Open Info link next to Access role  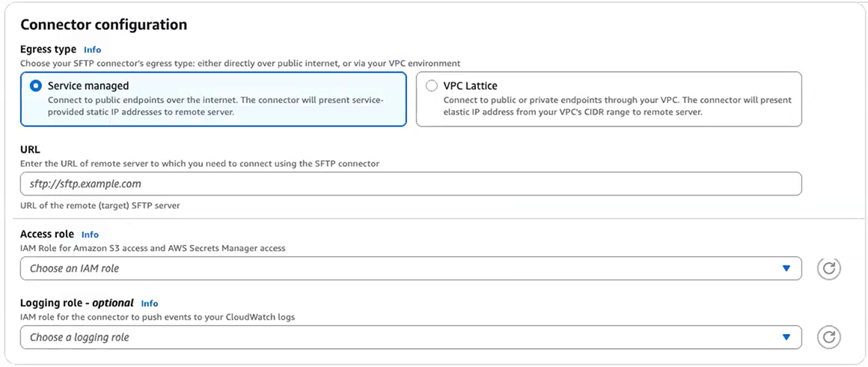tap(90, 234)
